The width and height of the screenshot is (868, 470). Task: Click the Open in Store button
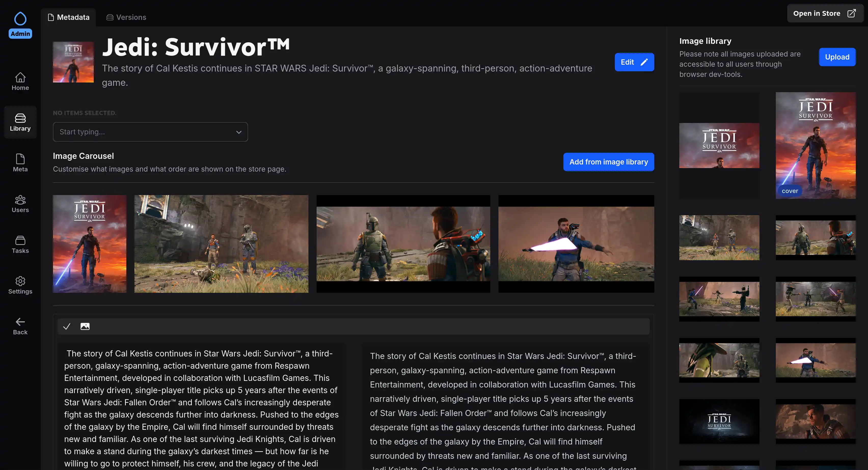coord(825,13)
